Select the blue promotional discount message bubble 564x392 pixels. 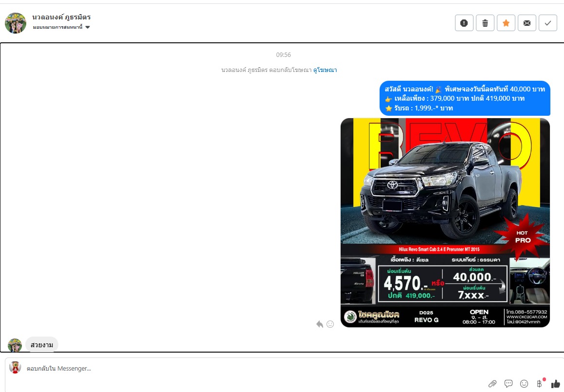click(465, 98)
